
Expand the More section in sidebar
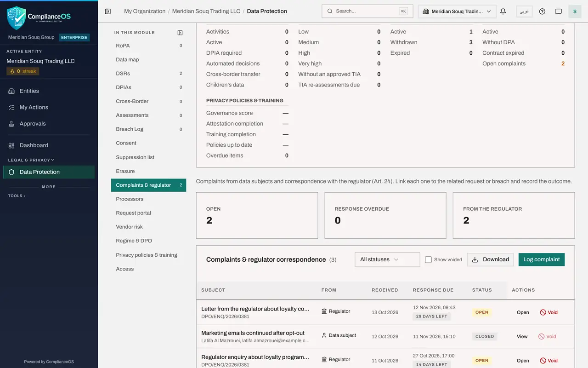click(x=49, y=187)
